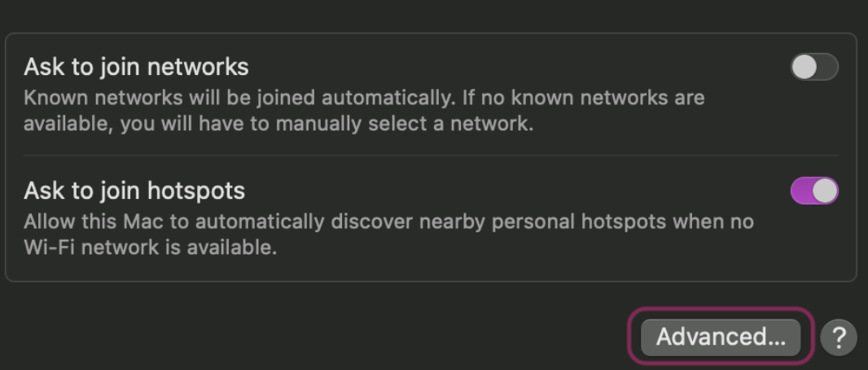Click the personal hotspots description text

(388, 222)
